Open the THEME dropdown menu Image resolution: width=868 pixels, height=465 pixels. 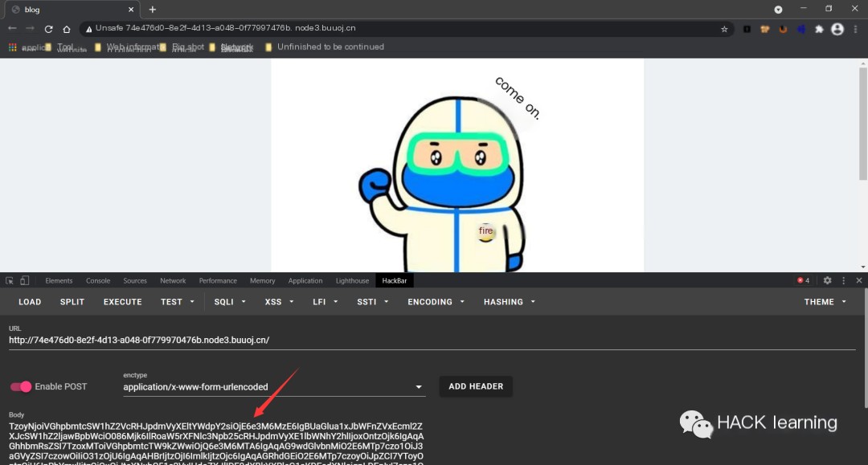point(825,302)
